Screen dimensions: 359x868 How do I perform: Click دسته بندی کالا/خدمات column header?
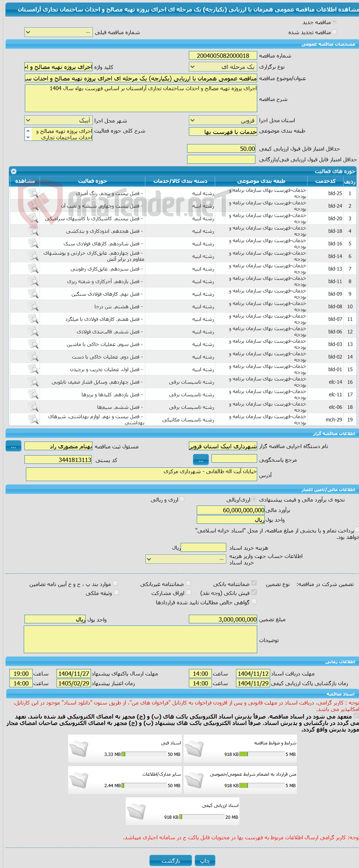coord(180,181)
